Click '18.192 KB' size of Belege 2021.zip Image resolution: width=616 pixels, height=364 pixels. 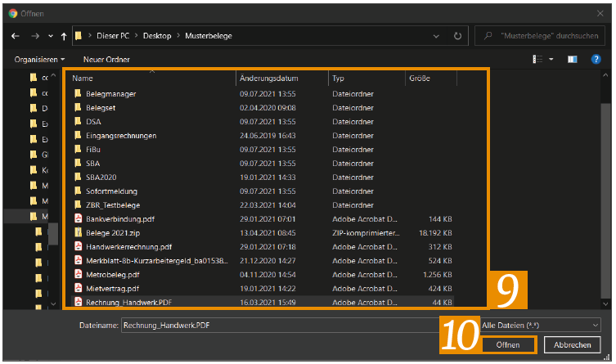click(x=435, y=233)
